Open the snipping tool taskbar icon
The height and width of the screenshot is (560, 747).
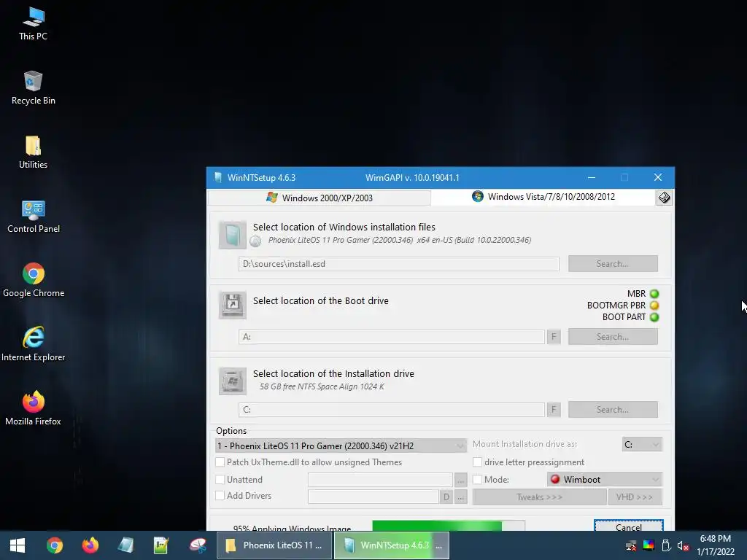[x=197, y=545]
